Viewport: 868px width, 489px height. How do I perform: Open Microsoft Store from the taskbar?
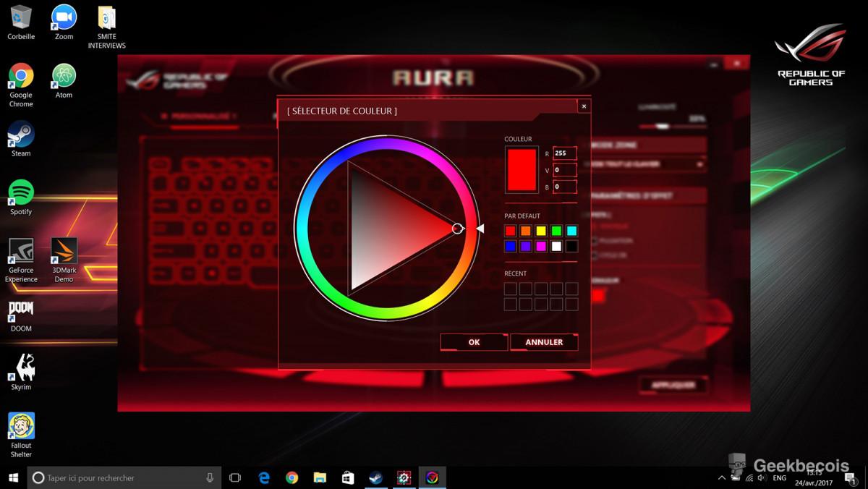348,477
